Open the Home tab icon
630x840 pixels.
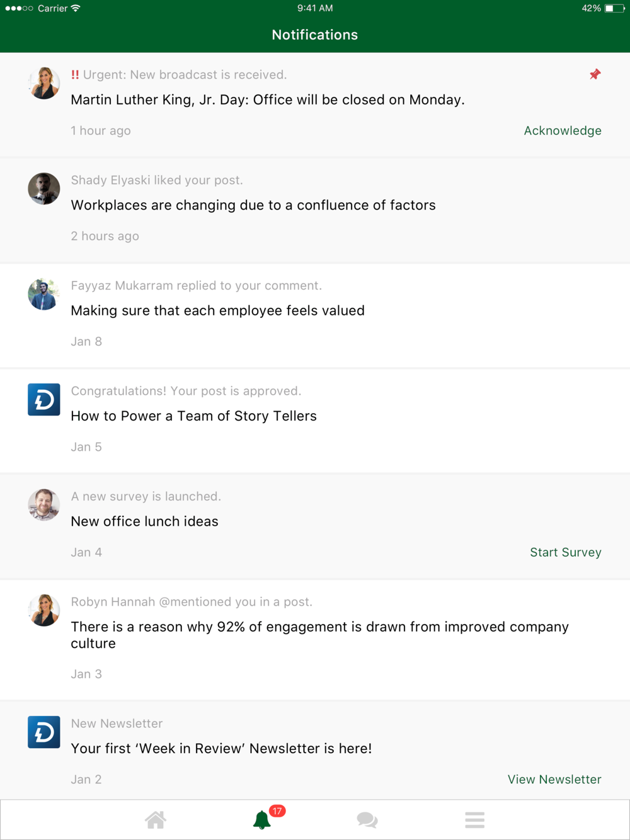pos(156,820)
